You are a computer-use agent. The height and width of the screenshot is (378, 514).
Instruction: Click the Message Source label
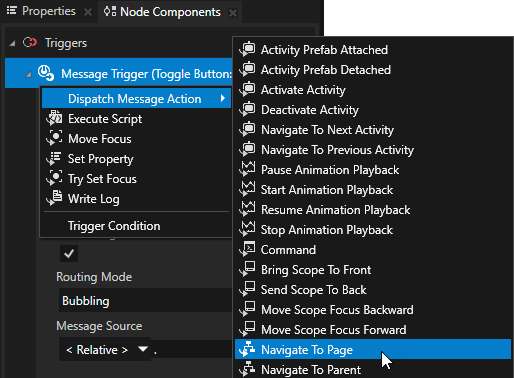(x=99, y=325)
